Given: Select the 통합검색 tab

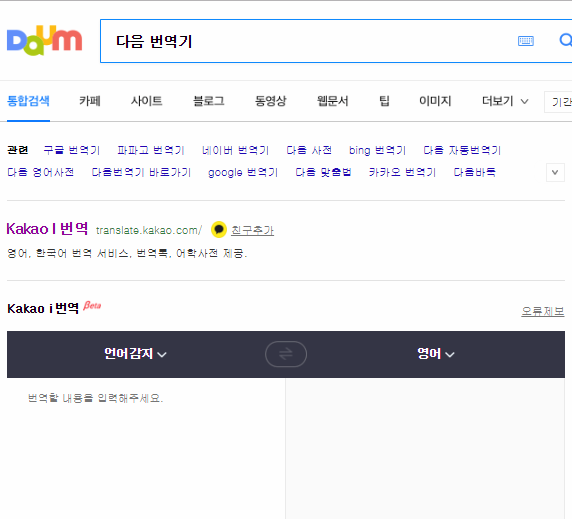Looking at the screenshot, I should [x=28, y=101].
